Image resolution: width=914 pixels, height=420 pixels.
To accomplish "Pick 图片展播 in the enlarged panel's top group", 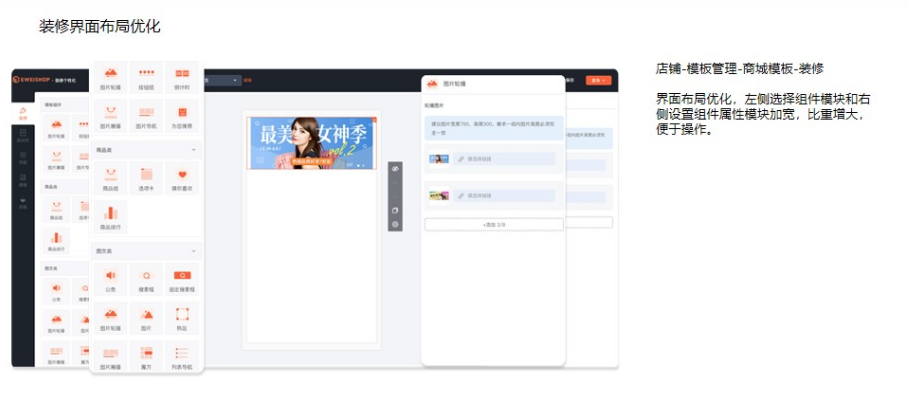I will tap(111, 115).
